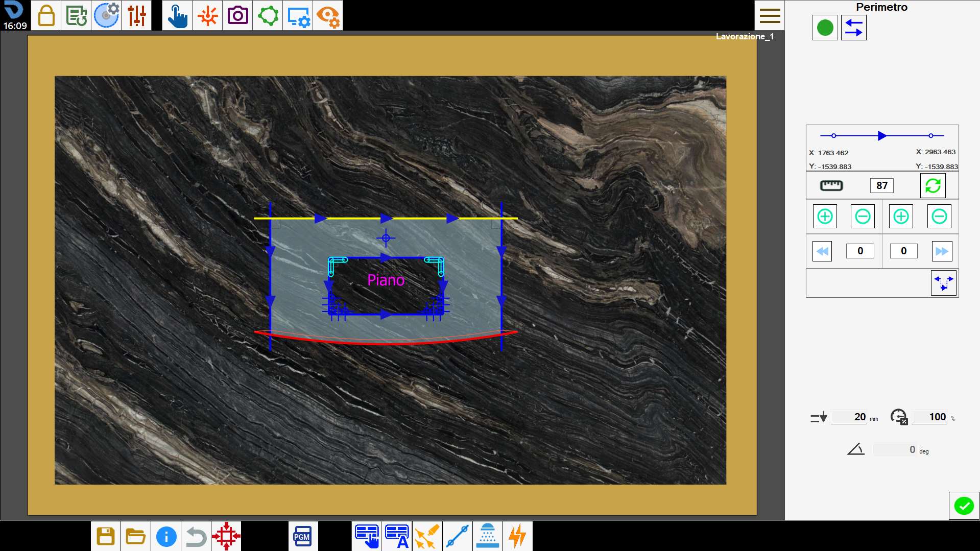Click the green refresh length button
980x551 pixels.
coord(933,185)
